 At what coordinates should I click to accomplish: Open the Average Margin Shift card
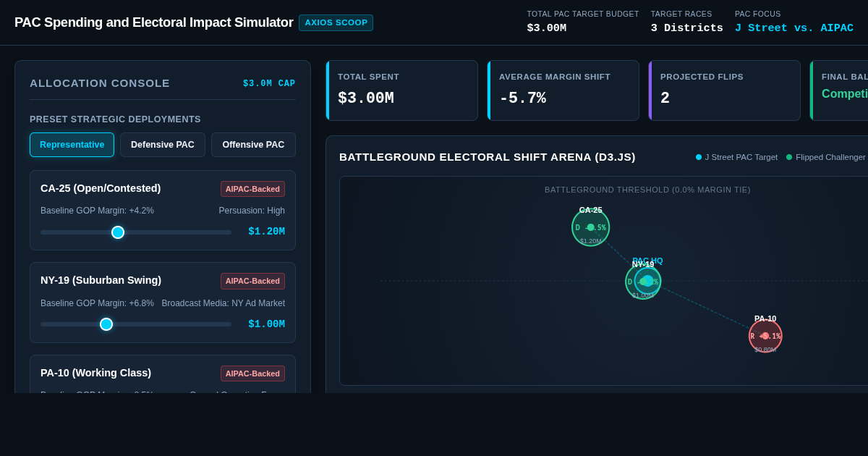pos(563,90)
